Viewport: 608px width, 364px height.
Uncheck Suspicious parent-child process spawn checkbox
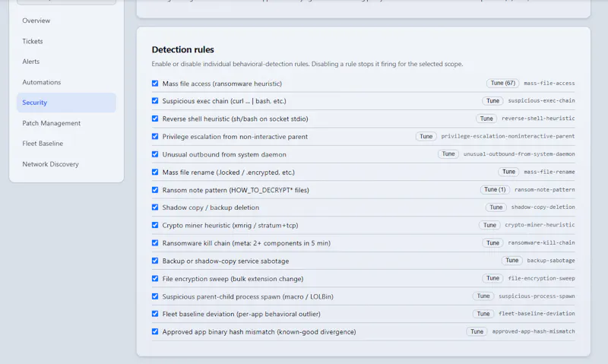pos(155,296)
